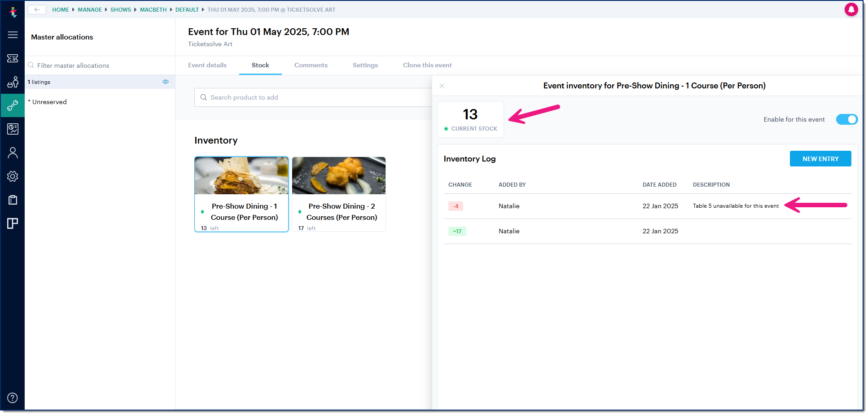The width and height of the screenshot is (868, 415).
Task: Focus the Filter master allocations field
Action: (x=100, y=66)
